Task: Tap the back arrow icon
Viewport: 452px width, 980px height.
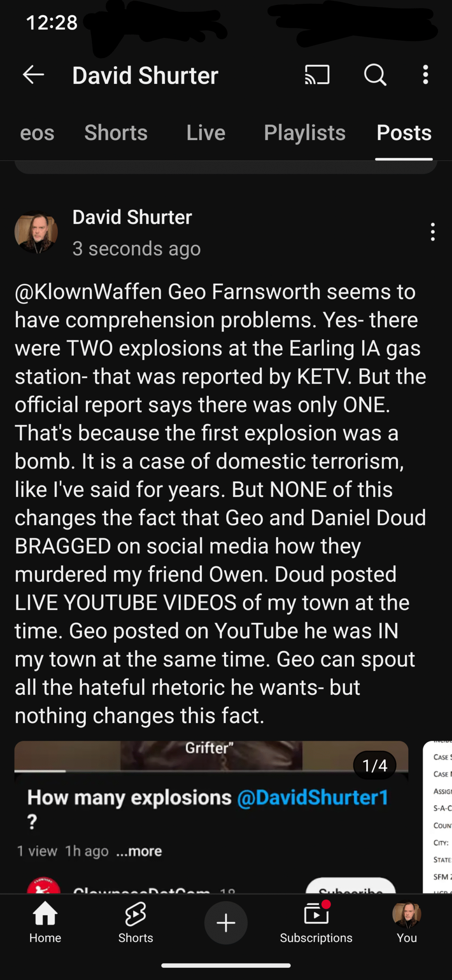Action: (34, 75)
